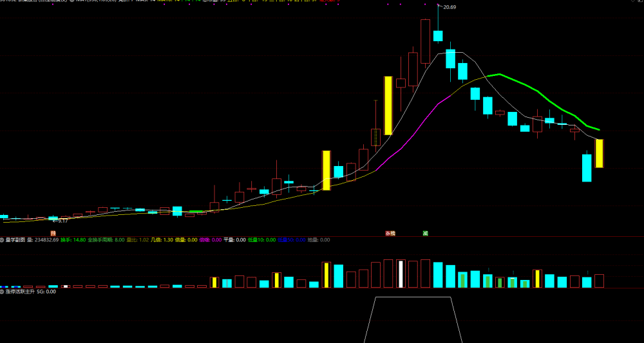Click the 20.69 high price label
644x343 pixels.
point(450,7)
